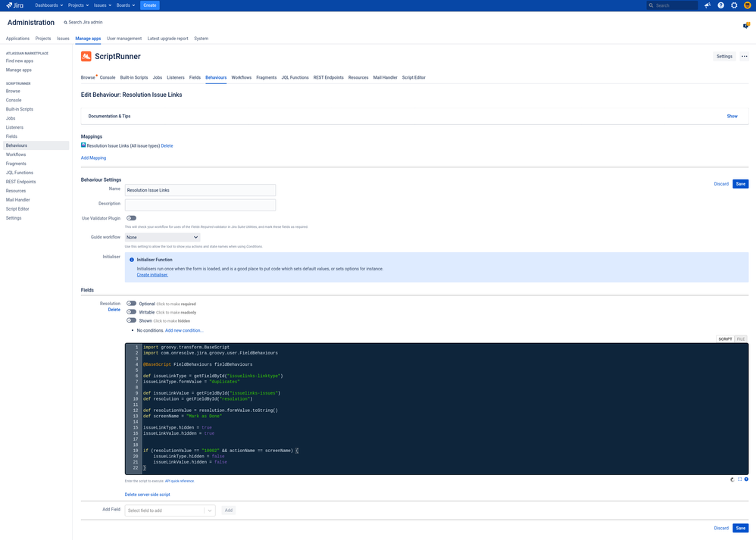The width and height of the screenshot is (756, 540).
Task: Open the Jira help question mark icon
Action: tap(720, 5)
